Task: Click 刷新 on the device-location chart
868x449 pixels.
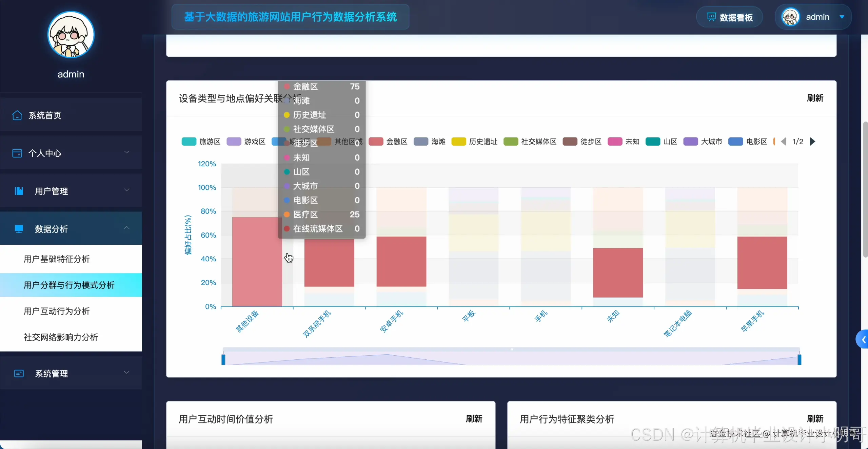Action: pos(815,98)
